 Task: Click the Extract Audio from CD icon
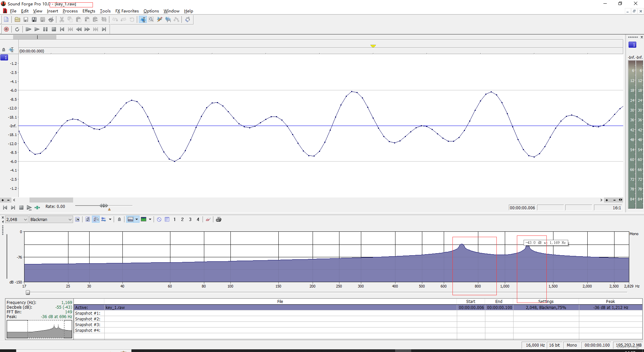point(51,19)
